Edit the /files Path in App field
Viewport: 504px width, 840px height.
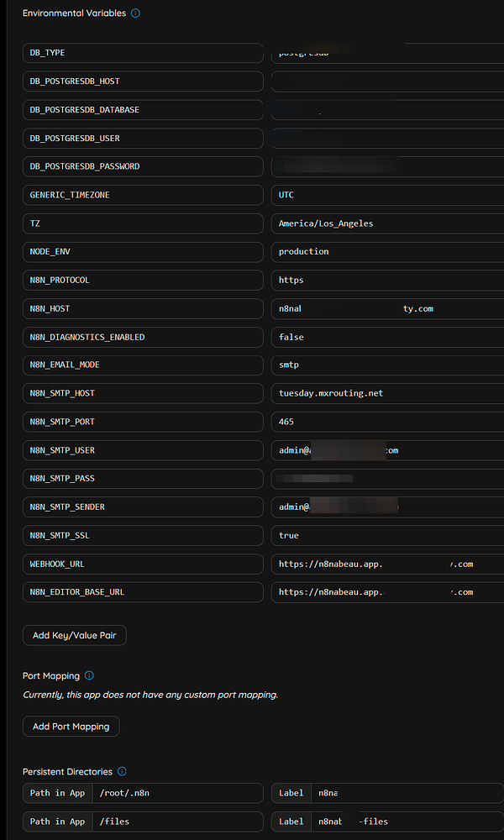176,822
